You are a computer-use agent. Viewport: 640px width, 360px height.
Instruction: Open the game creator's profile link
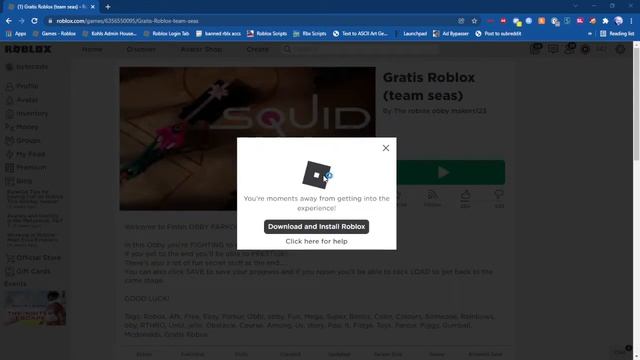tap(440, 111)
